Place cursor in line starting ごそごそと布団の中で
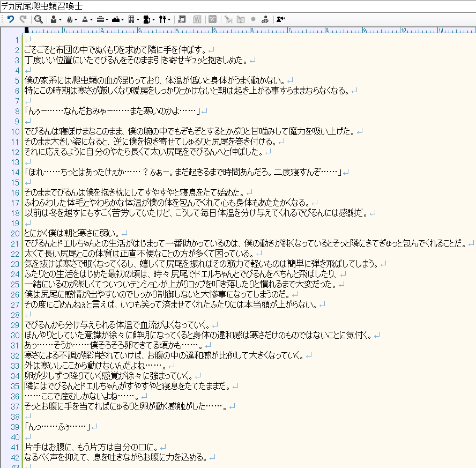 pyautogui.click(x=116, y=50)
